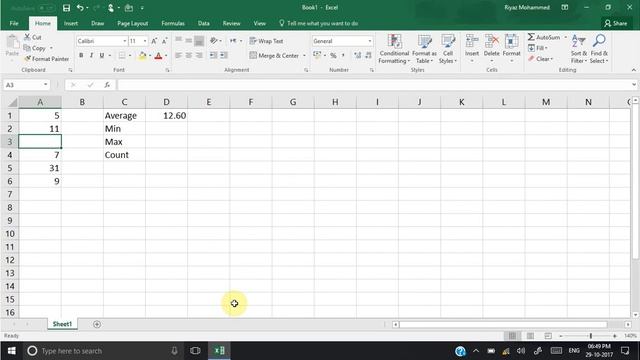Open the Clear dropdown
The width and height of the screenshot is (640, 360).
(541, 59)
